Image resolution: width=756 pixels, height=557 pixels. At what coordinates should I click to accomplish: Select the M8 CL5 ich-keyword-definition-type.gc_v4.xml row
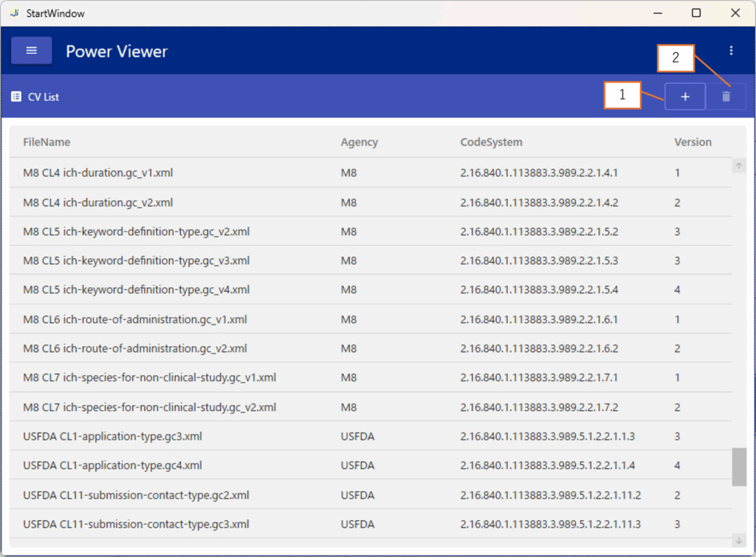[x=137, y=290]
